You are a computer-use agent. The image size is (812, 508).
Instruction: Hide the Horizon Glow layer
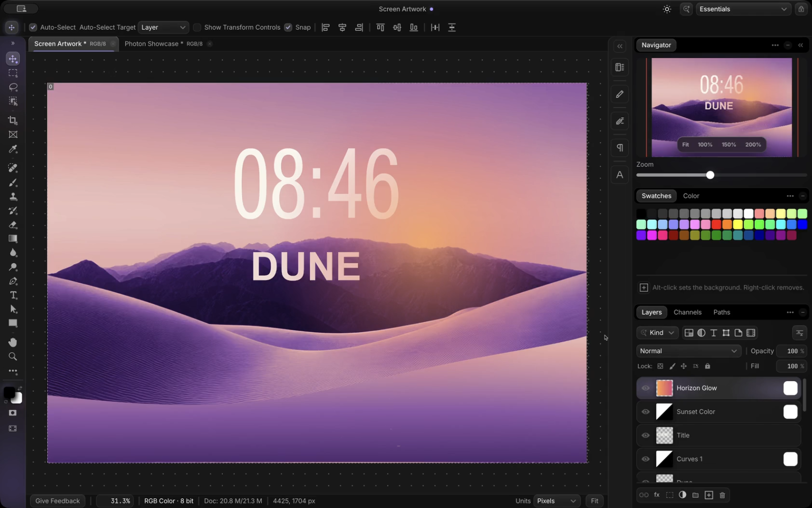tap(646, 388)
